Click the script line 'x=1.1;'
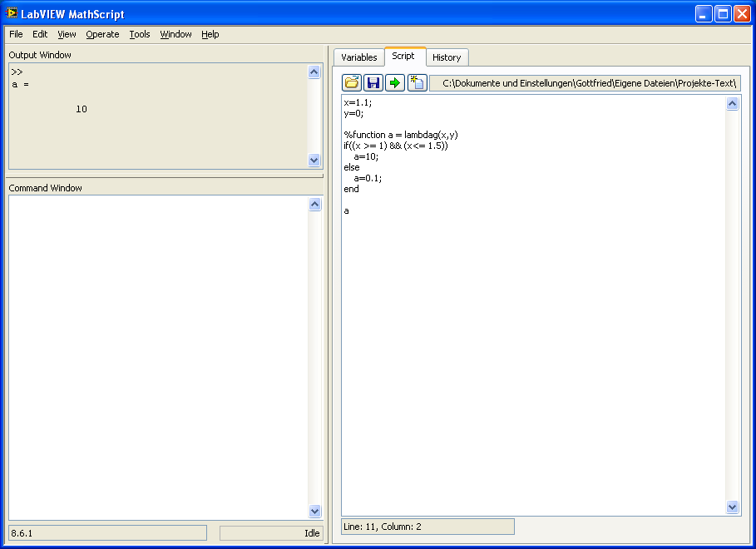Image resolution: width=756 pixels, height=549 pixels. click(358, 103)
